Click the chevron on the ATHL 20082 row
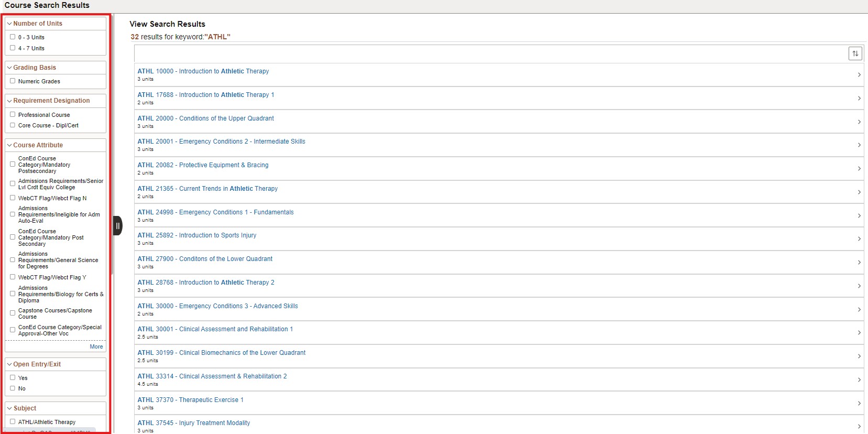 point(859,169)
